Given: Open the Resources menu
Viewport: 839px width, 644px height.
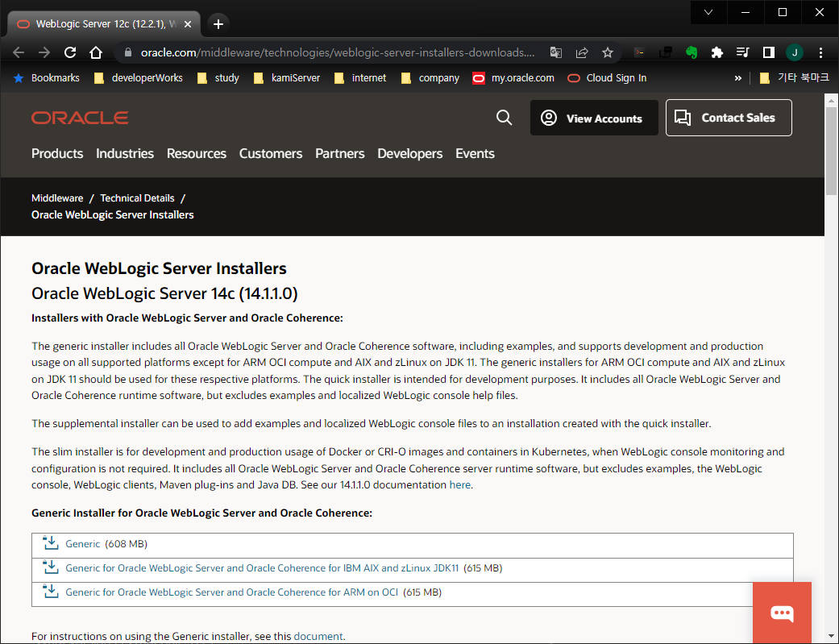Looking at the screenshot, I should click(197, 154).
